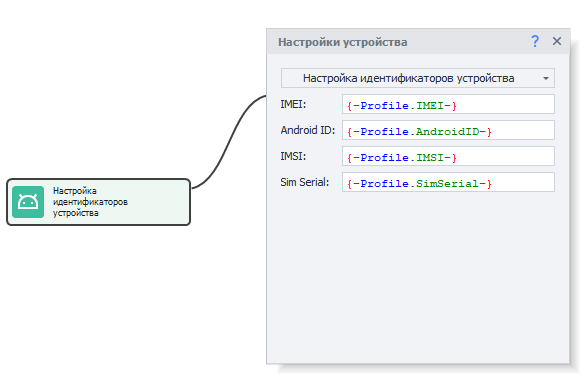
Task: Click the IMEI input field
Action: (x=448, y=104)
